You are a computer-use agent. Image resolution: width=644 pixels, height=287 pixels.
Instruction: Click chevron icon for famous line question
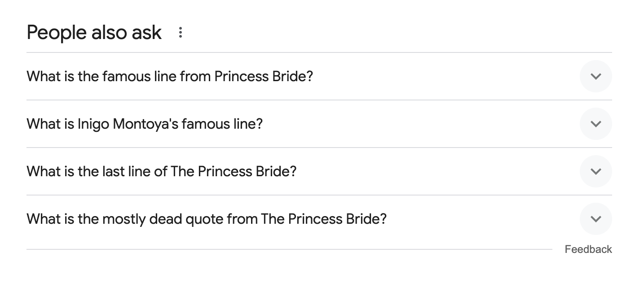595,76
